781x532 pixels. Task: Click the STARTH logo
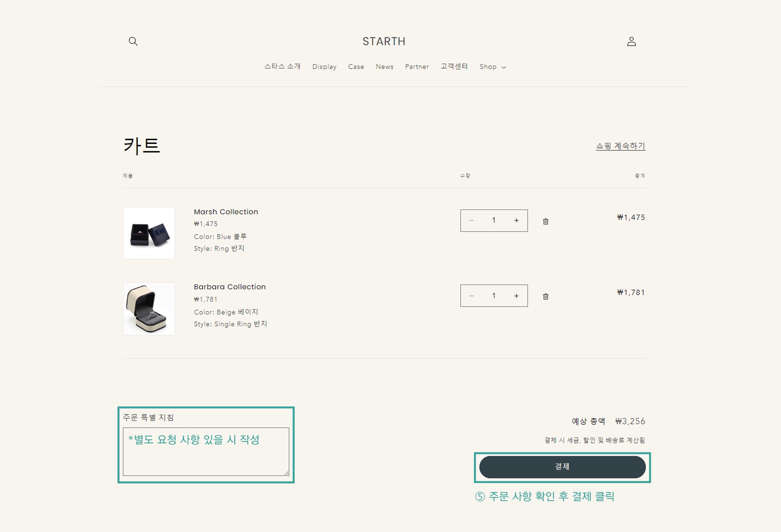click(383, 41)
